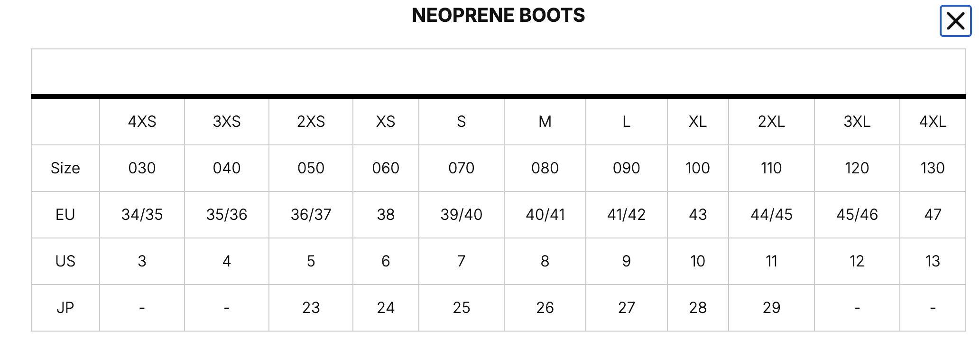
Task: Select the 3XS column header
Action: 227,122
